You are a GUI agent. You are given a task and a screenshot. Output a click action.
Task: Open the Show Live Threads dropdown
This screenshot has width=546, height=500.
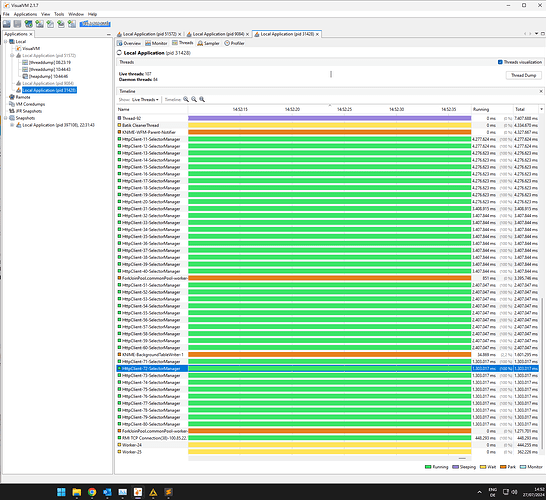click(145, 100)
